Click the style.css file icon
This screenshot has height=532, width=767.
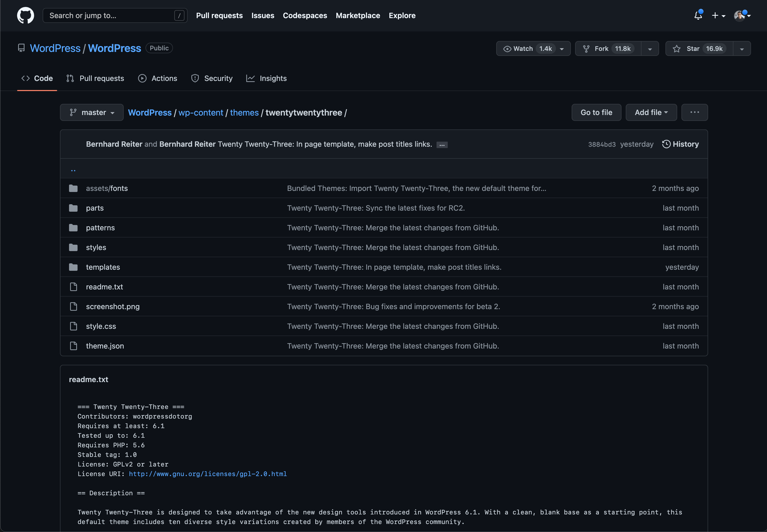pyautogui.click(x=73, y=326)
